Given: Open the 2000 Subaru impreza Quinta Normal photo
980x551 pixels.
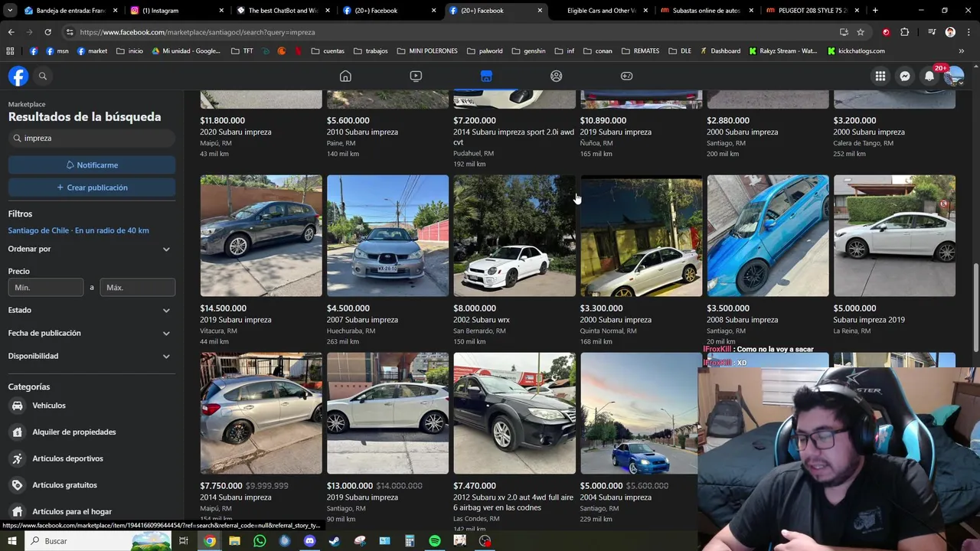Looking at the screenshot, I should 641,236.
